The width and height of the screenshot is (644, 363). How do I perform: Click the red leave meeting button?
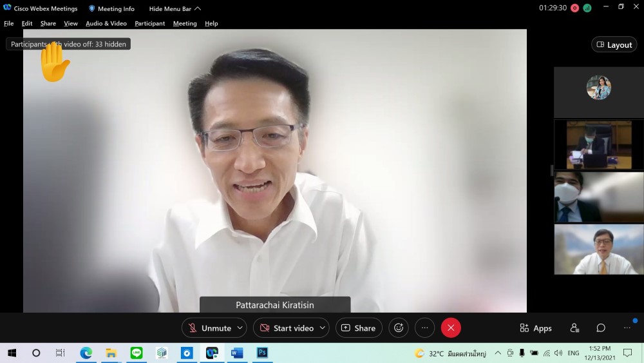coord(451,328)
